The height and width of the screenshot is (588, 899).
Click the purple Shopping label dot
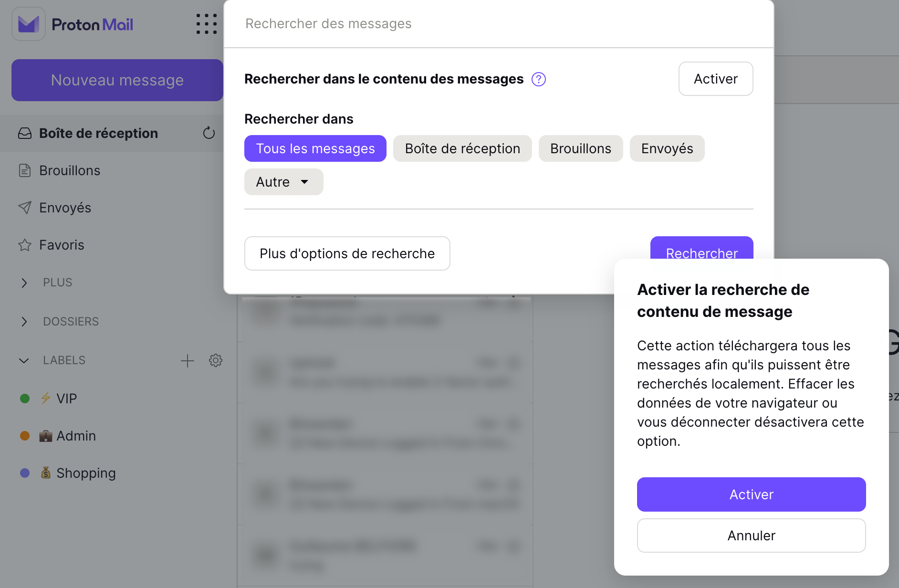[25, 473]
